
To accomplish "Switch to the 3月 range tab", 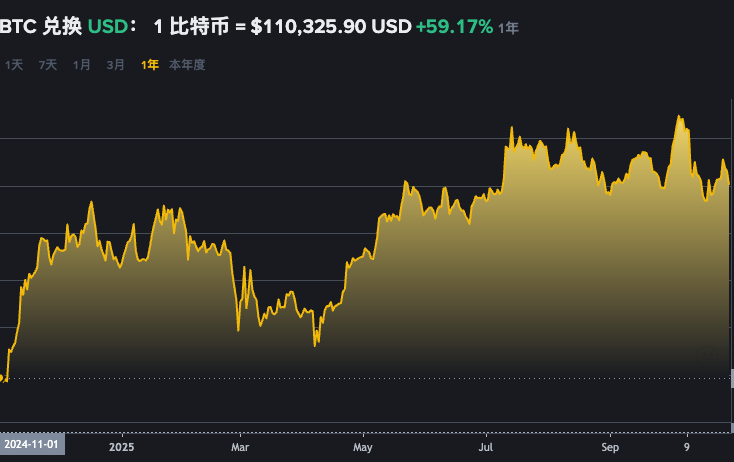I will coord(116,65).
